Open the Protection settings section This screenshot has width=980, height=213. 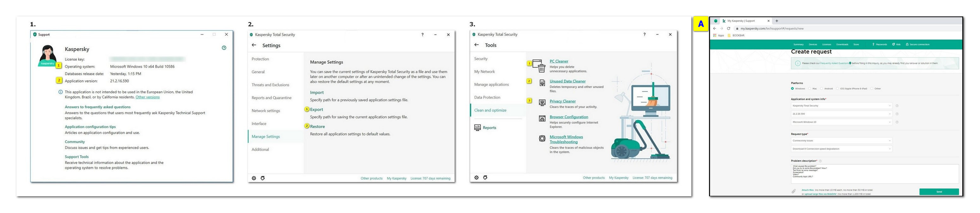pyautogui.click(x=260, y=59)
